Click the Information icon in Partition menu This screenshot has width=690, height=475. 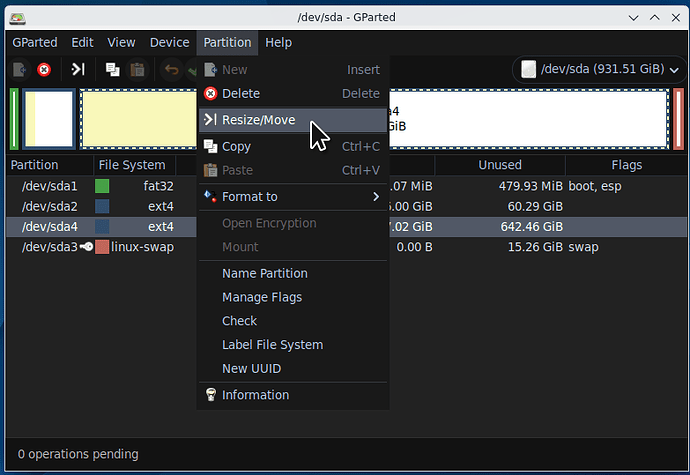pos(210,395)
